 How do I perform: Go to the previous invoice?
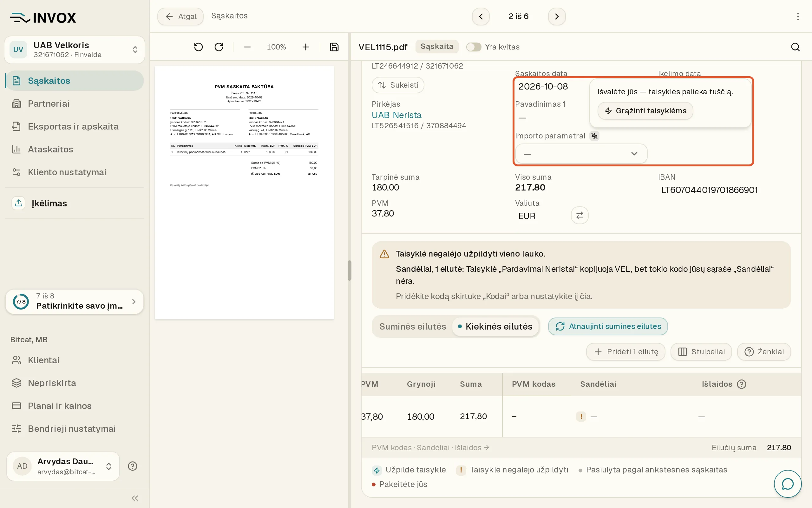(481, 16)
